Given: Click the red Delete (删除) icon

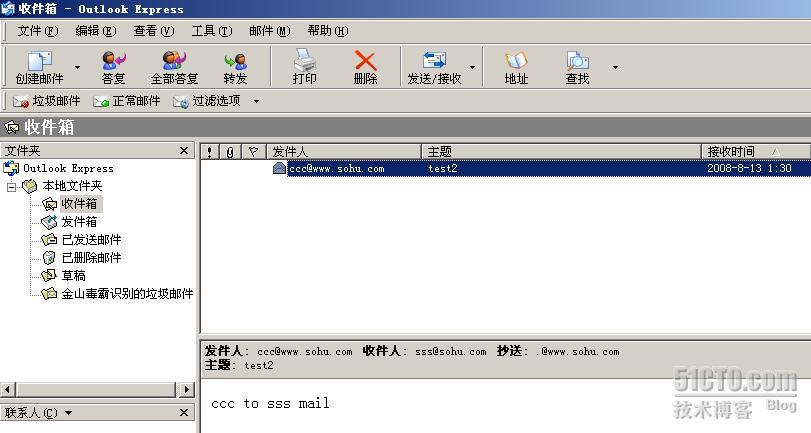Looking at the screenshot, I should pyautogui.click(x=366, y=61).
